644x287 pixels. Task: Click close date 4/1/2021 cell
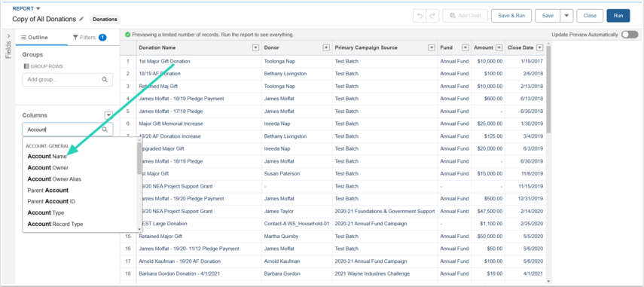click(525, 273)
